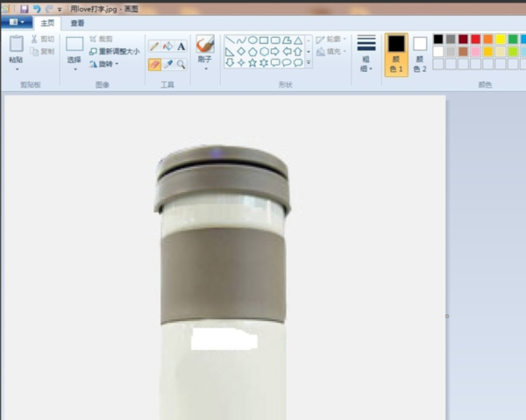Viewport: 526px width, 420px height.
Task: Choose the Rectangle shape
Action: (x=264, y=40)
